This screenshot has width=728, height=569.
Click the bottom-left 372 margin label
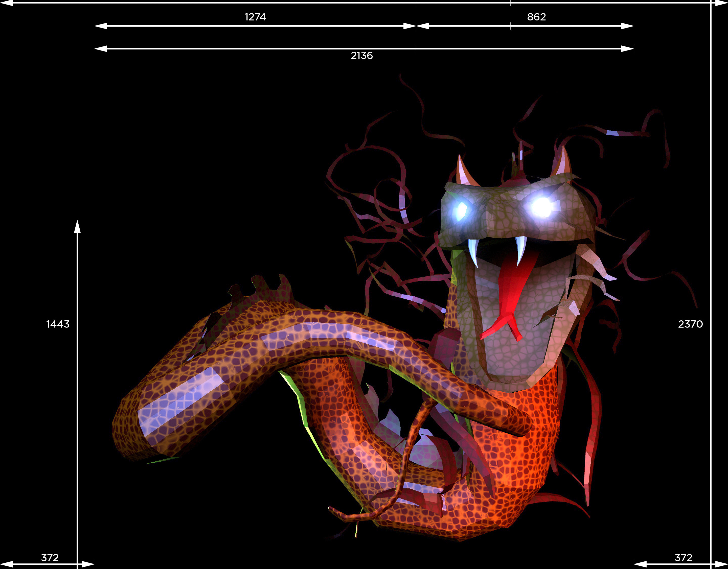pyautogui.click(x=50, y=558)
